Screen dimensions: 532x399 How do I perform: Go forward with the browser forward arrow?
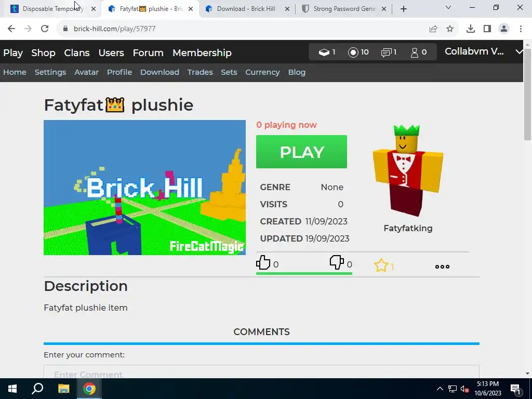(28, 29)
